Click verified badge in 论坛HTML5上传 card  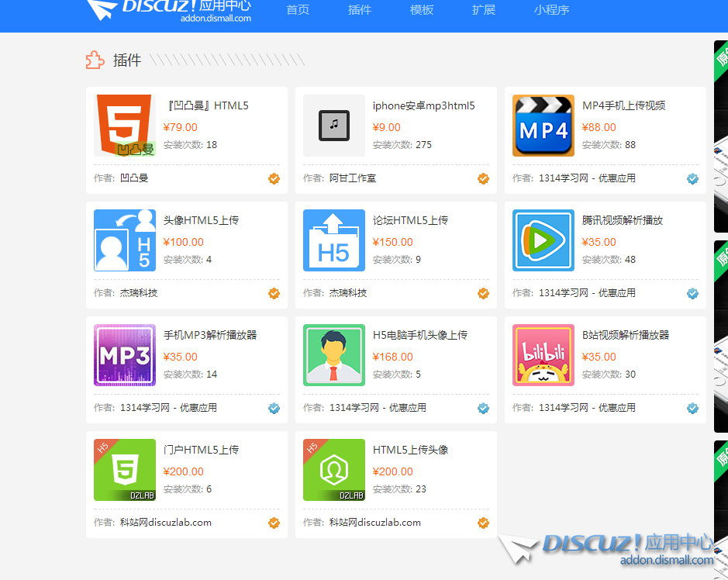(x=483, y=293)
